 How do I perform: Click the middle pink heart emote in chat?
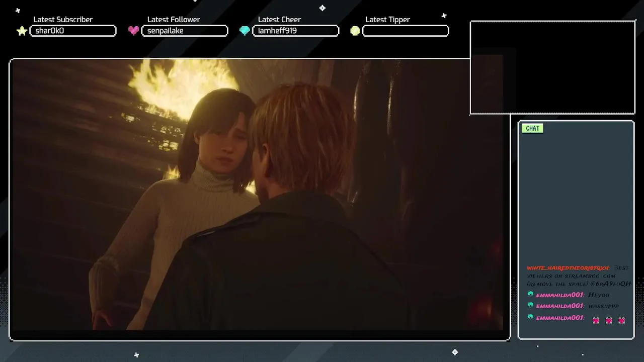[609, 320]
